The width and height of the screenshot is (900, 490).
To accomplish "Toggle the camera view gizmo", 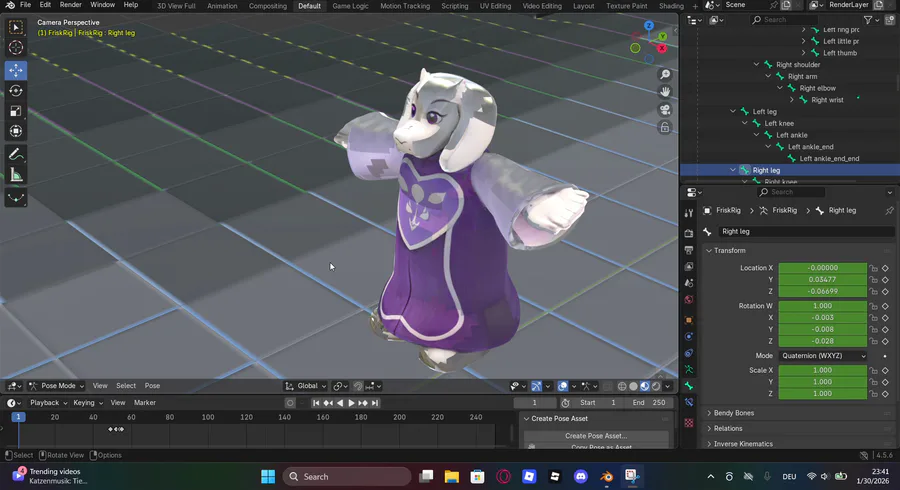I will coord(665,110).
